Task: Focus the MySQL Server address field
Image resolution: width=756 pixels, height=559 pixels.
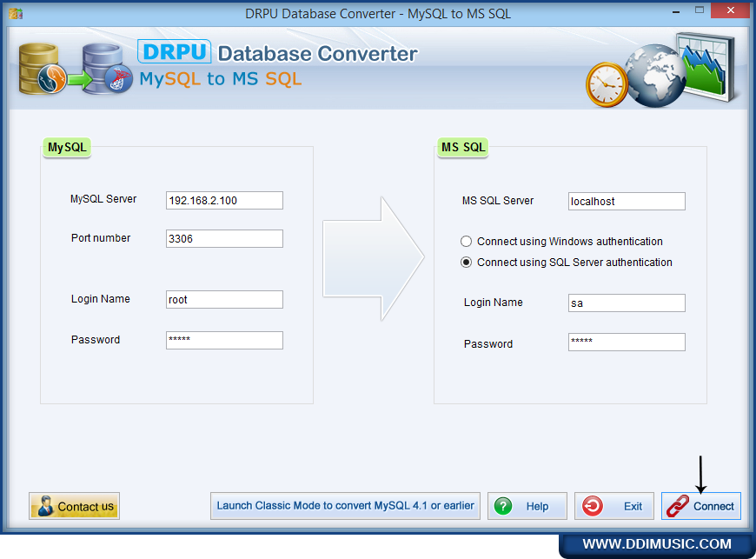Action: pyautogui.click(x=224, y=201)
